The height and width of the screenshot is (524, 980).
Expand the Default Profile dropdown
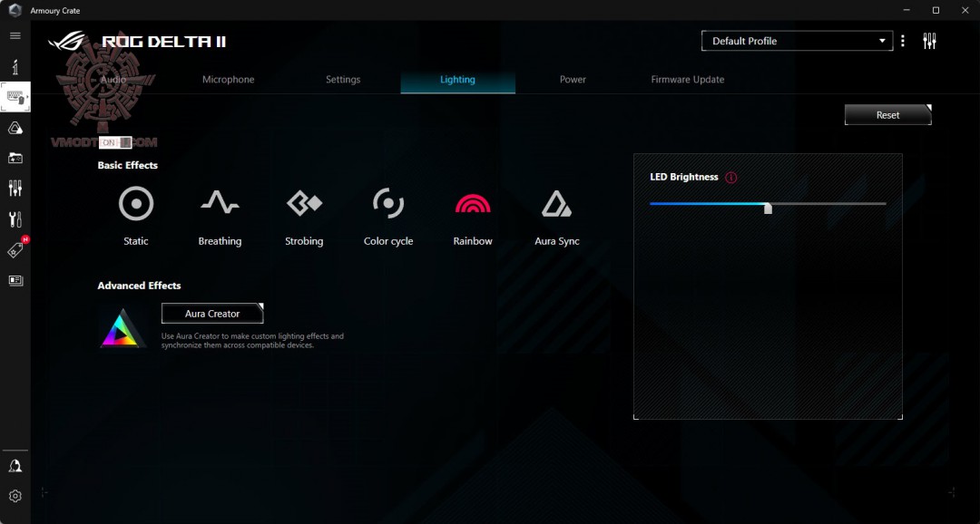[797, 41]
